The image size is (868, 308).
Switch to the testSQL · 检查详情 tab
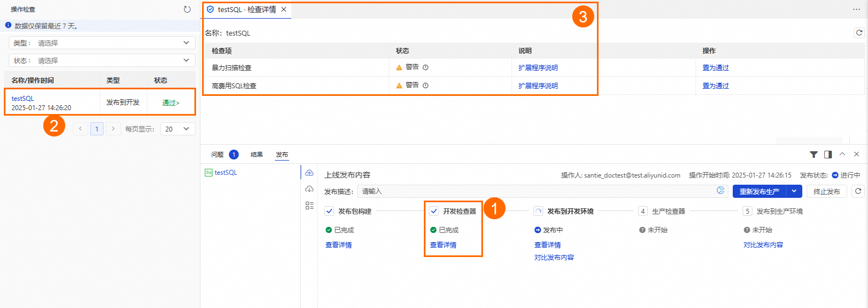246,9
